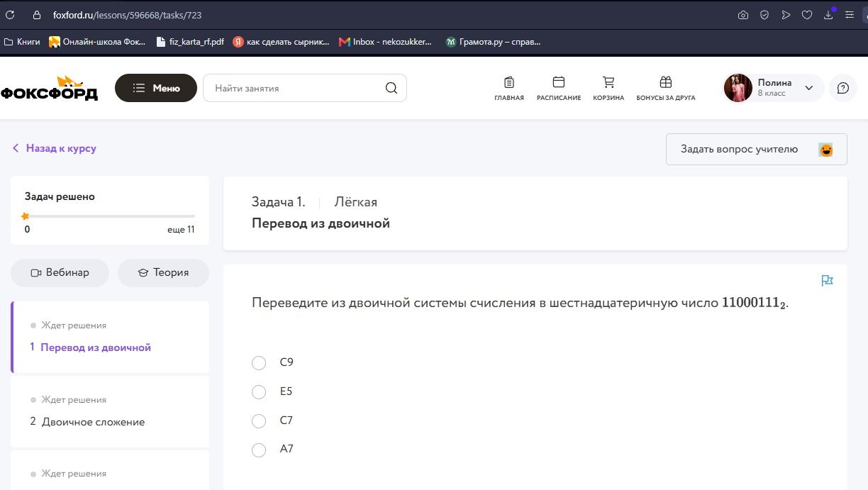
Task: Select task 1 Перевод из двоичной
Action: pyautogui.click(x=110, y=338)
